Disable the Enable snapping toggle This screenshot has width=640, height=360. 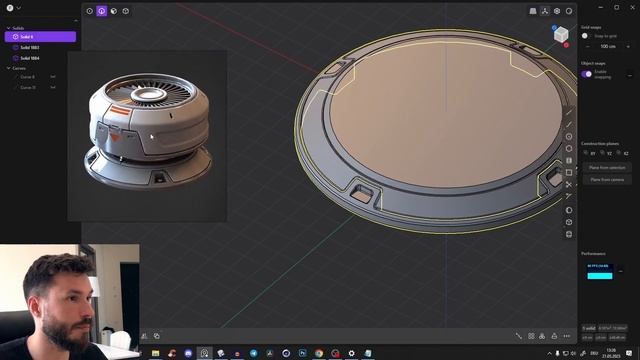(x=587, y=74)
